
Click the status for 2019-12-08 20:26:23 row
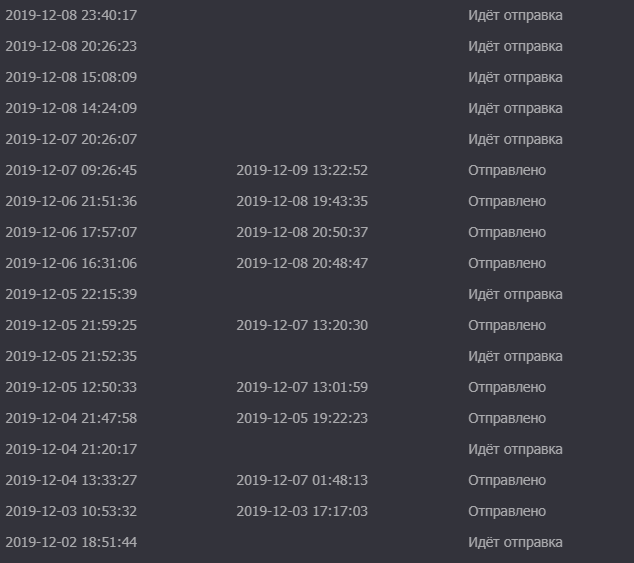[x=515, y=46]
